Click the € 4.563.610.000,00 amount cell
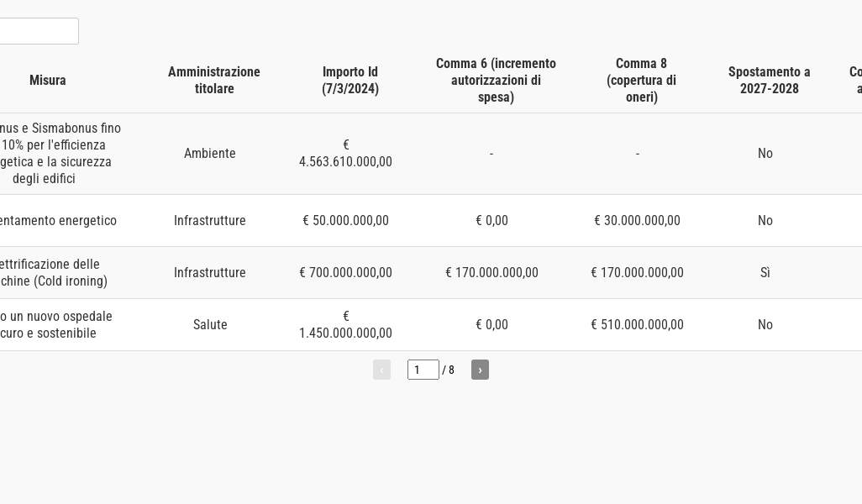The width and height of the screenshot is (862, 504). click(x=345, y=154)
